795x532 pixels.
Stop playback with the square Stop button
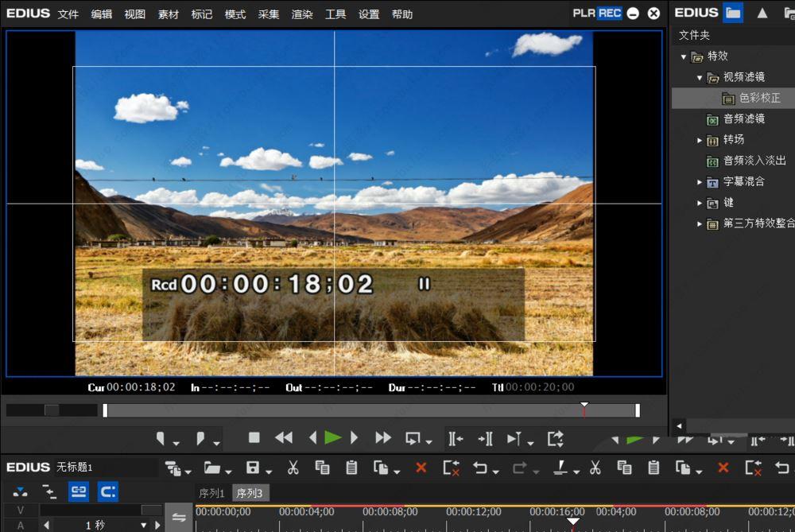pos(254,437)
